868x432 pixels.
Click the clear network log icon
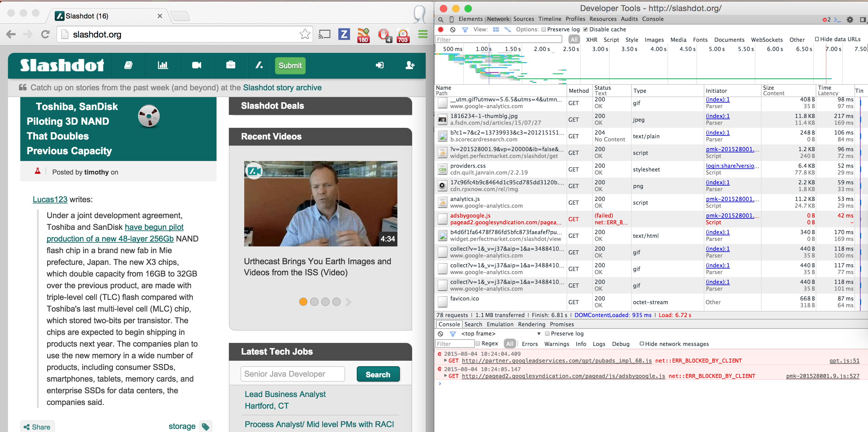coord(452,29)
